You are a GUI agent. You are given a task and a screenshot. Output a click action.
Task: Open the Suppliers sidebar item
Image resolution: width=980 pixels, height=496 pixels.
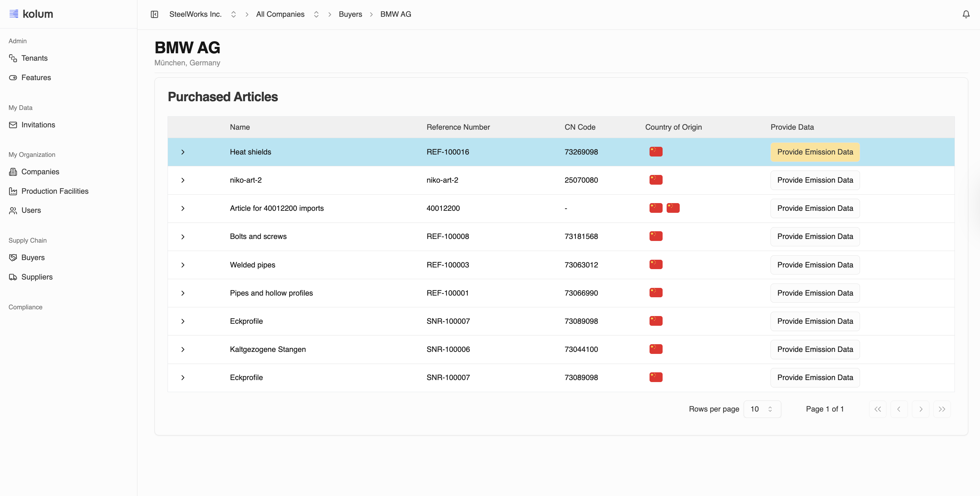[x=37, y=277]
